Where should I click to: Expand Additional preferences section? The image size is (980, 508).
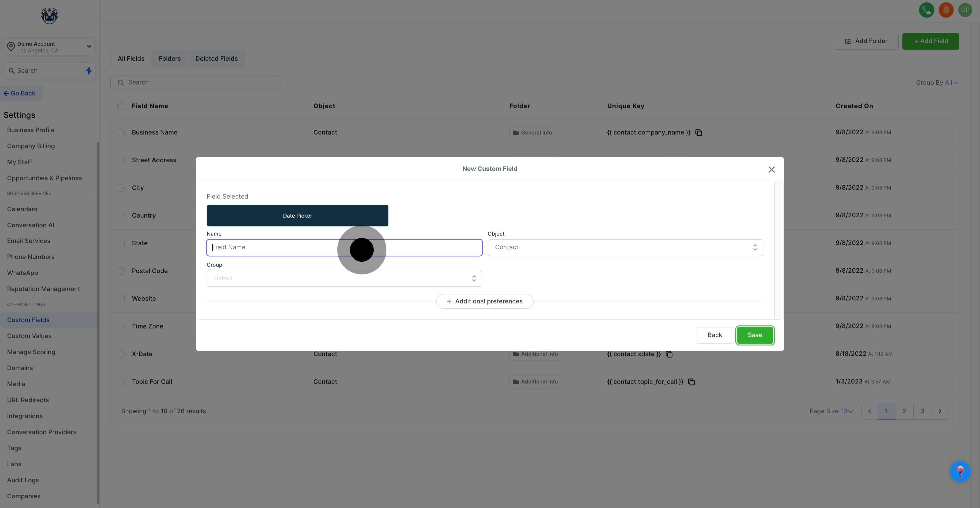485,301
